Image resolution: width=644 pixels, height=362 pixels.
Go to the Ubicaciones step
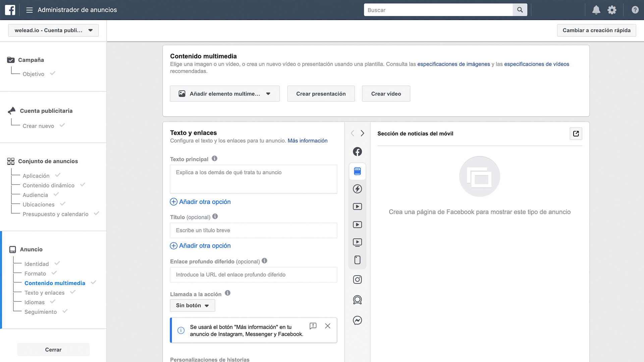[39, 204]
